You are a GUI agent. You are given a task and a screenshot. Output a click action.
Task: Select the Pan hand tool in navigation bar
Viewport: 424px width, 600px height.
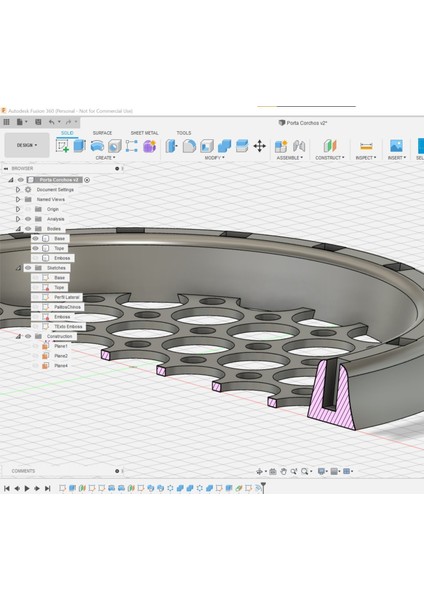284,471
